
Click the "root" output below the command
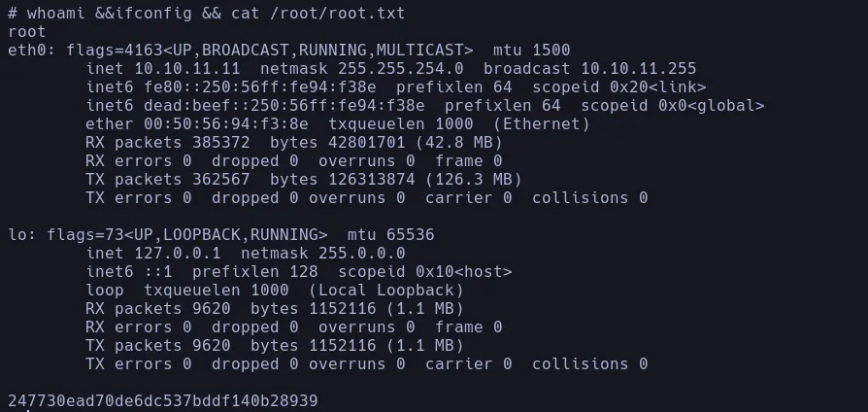pos(26,32)
